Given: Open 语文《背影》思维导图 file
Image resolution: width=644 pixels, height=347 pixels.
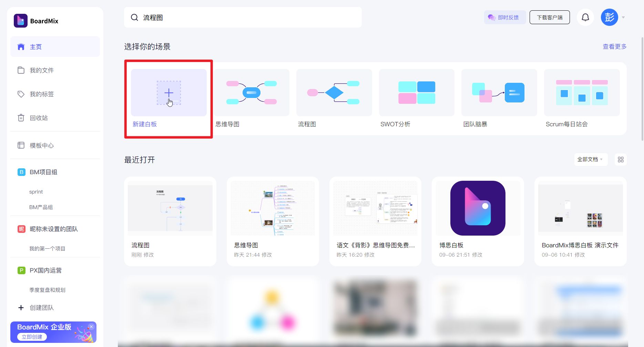Looking at the screenshot, I should point(375,208).
